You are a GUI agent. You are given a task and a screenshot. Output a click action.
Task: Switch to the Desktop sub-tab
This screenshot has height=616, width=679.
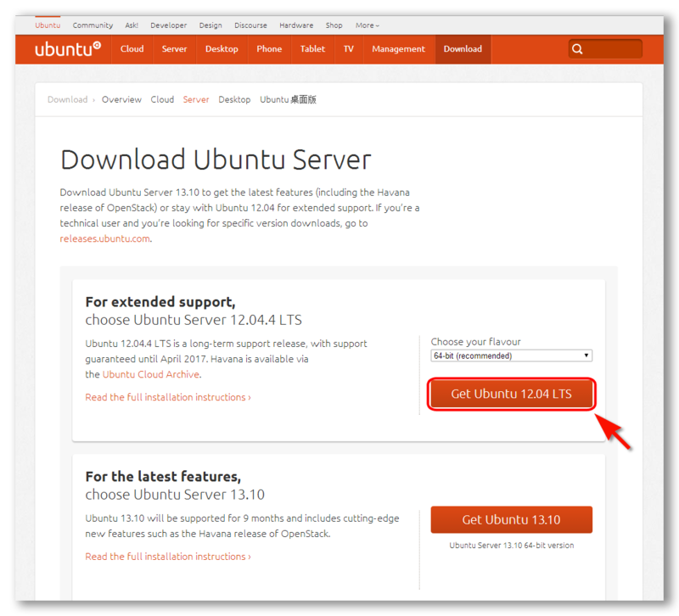[x=234, y=99]
